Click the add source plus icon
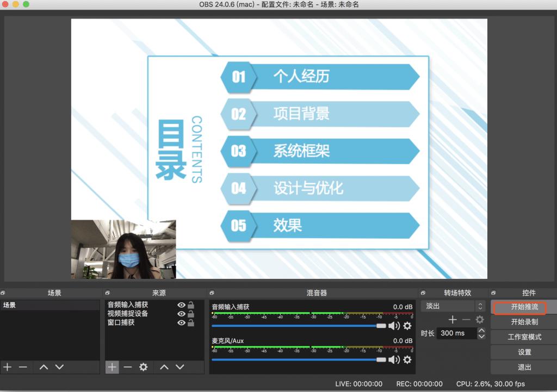 click(x=112, y=367)
